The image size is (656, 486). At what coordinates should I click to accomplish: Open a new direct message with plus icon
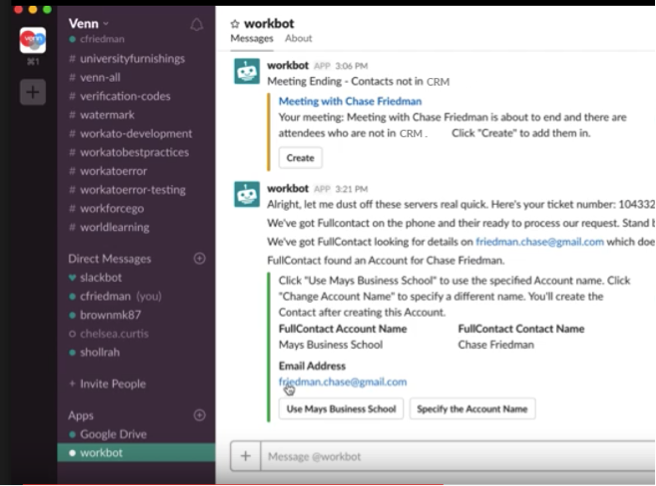tap(200, 258)
